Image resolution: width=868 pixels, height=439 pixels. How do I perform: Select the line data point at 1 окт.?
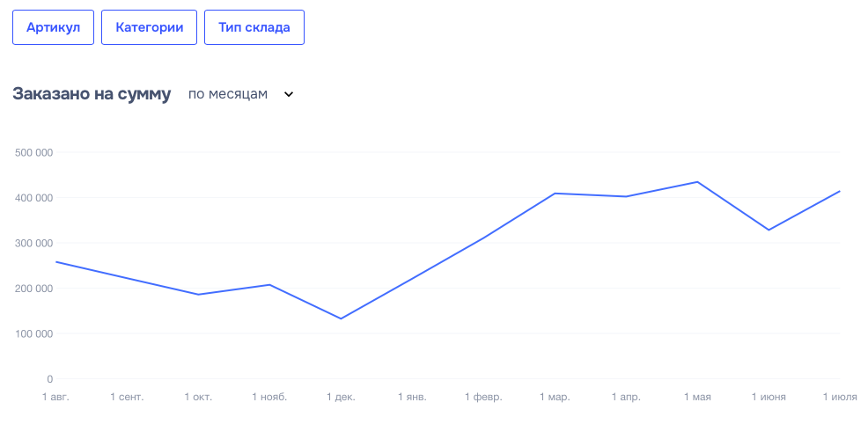point(198,295)
